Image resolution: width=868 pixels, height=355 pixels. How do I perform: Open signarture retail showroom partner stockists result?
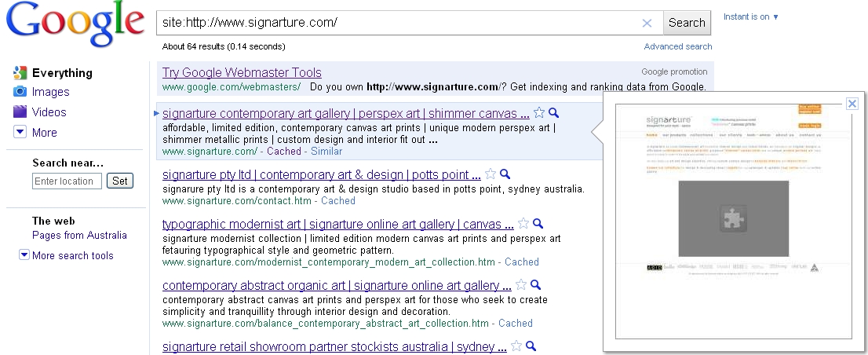(x=334, y=347)
